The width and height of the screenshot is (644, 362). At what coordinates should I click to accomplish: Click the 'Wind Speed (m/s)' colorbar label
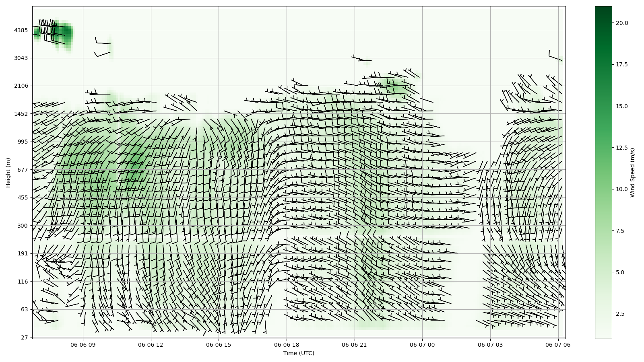[x=632, y=173]
